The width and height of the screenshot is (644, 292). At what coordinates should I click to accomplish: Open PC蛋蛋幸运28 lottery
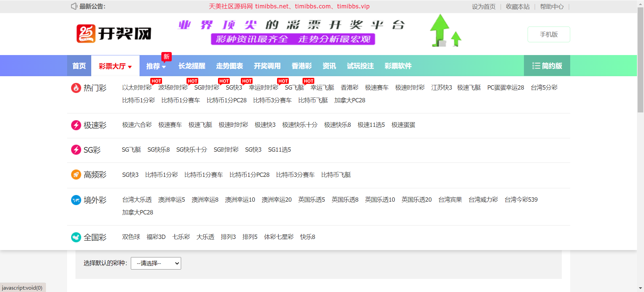pos(505,88)
